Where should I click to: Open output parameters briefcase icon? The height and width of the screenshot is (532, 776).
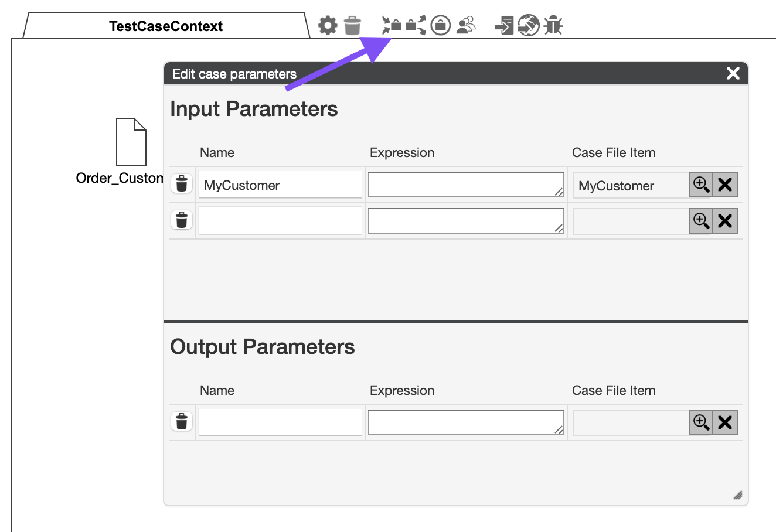click(416, 26)
